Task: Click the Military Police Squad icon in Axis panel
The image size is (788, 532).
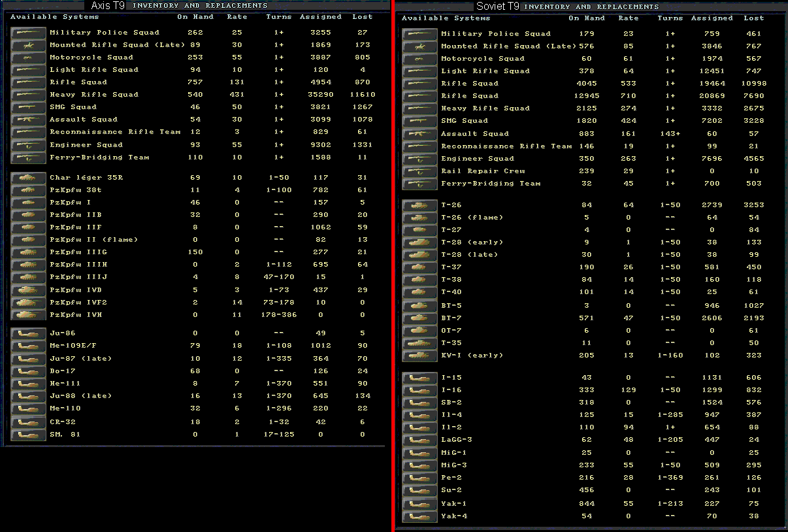Action: coord(28,33)
